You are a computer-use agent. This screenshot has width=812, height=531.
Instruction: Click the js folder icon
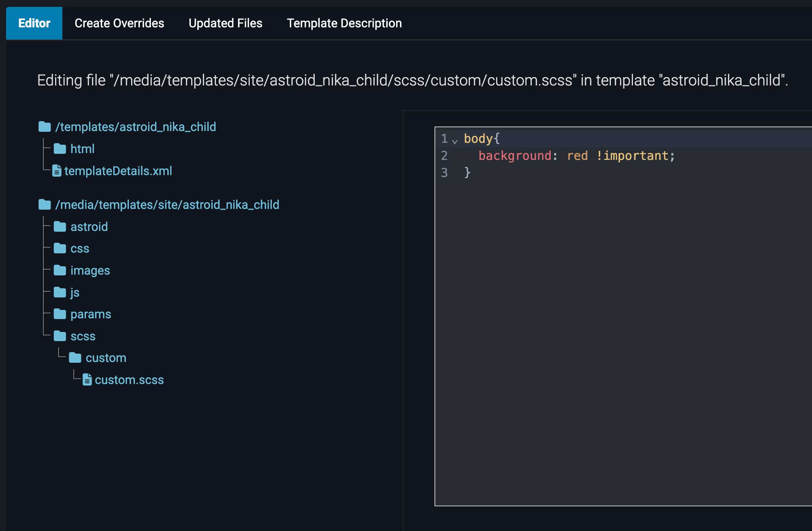[60, 292]
